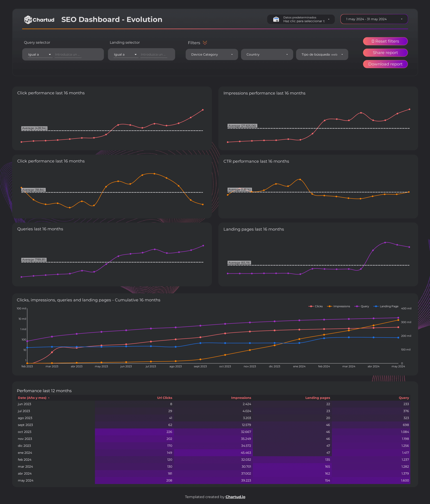This screenshot has height=504, width=430.
Task: Open the Country filter dropdown
Action: (267, 54)
